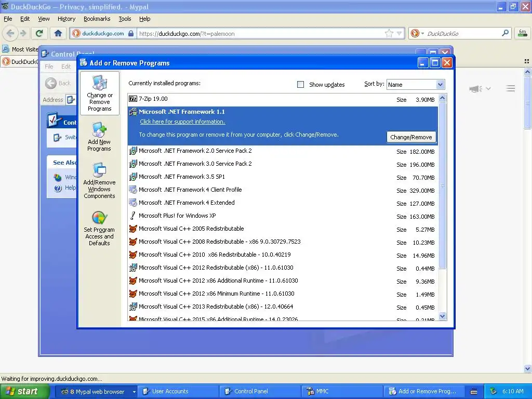Image resolution: width=532 pixels, height=399 pixels.
Task: Click the Back button in Control Panel window
Action: tap(58, 83)
